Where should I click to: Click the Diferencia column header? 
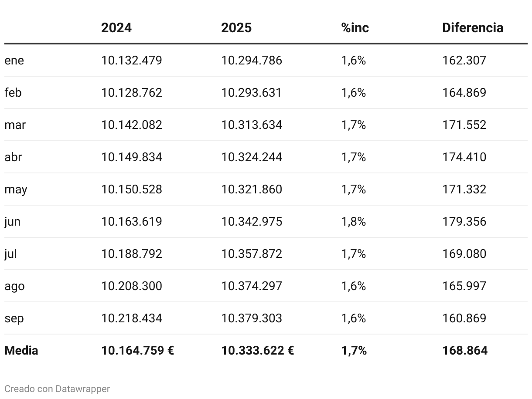[472, 28]
